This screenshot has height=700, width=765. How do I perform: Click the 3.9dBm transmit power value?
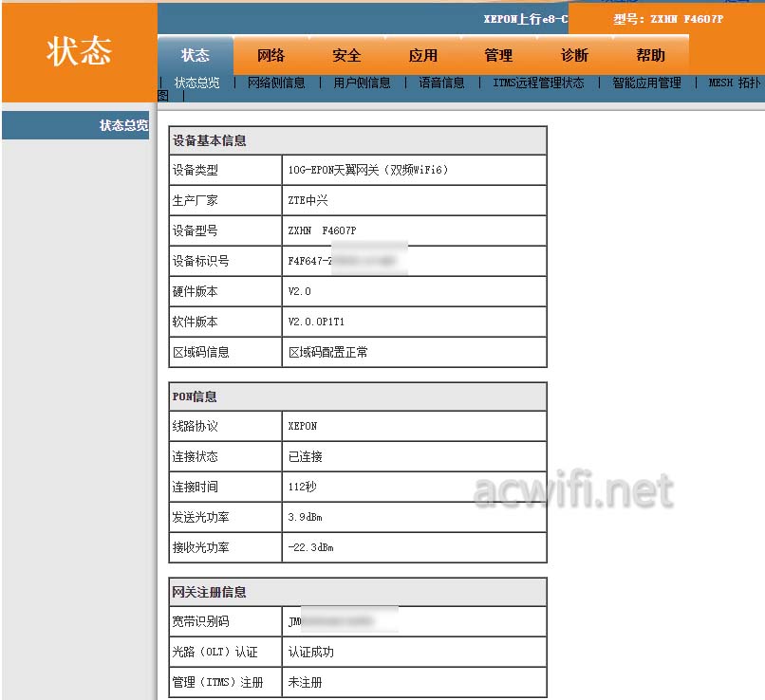pyautogui.click(x=305, y=517)
